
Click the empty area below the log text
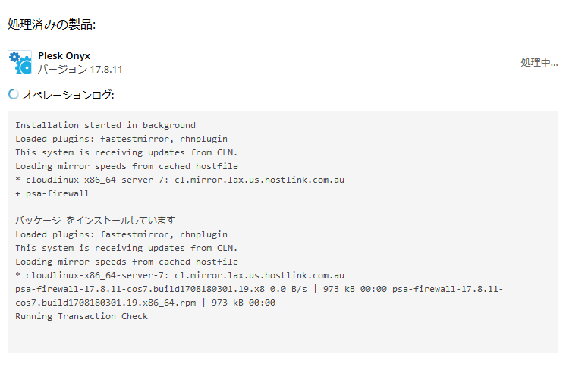point(282,337)
